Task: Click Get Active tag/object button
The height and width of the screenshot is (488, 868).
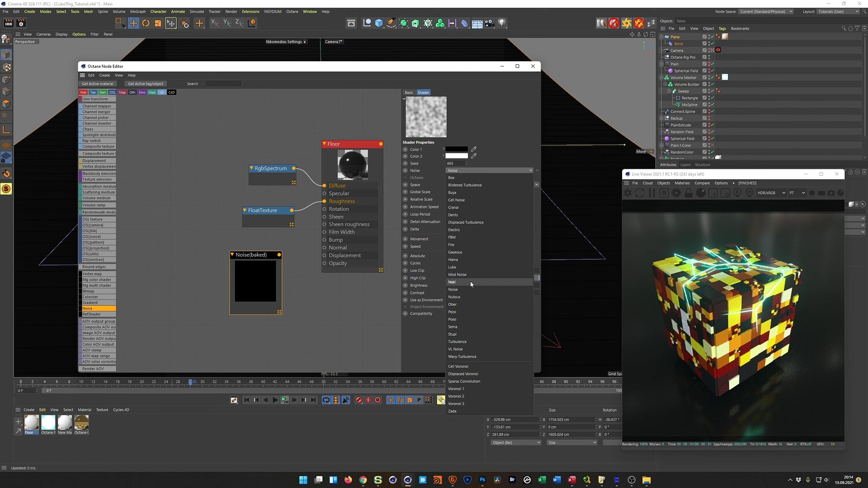Action: [x=145, y=84]
